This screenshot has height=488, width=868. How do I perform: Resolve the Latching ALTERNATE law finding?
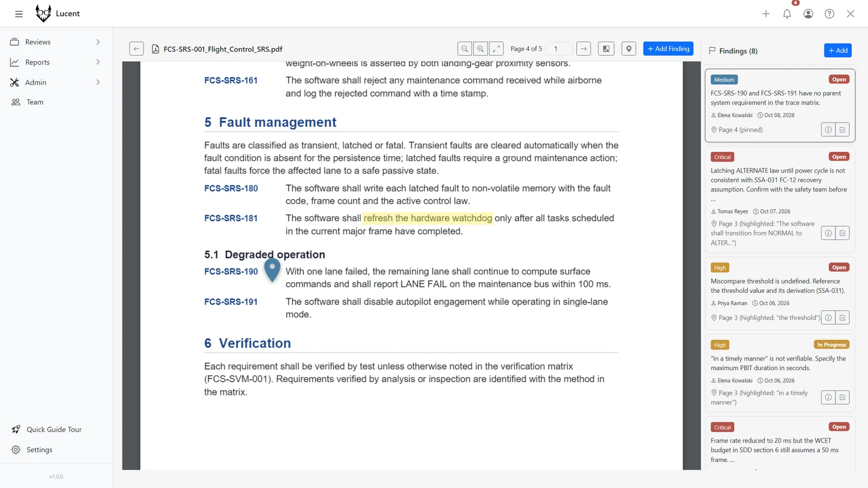[843, 233]
